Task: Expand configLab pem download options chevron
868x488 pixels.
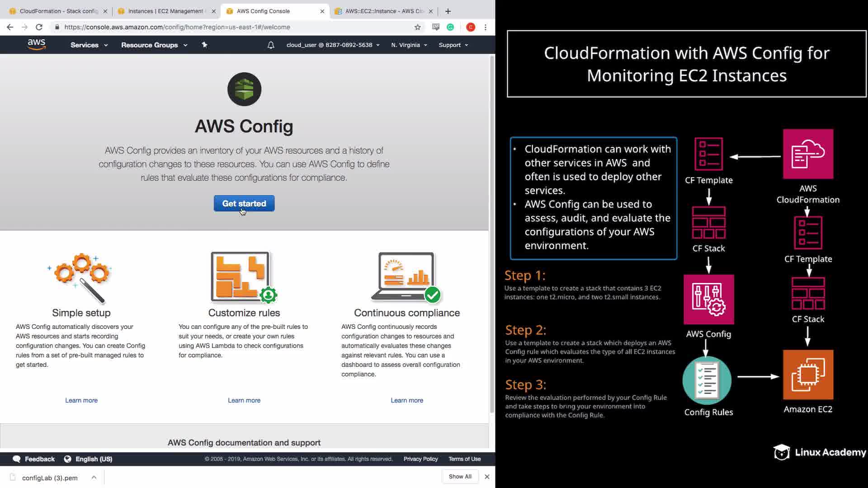Action: point(94,477)
